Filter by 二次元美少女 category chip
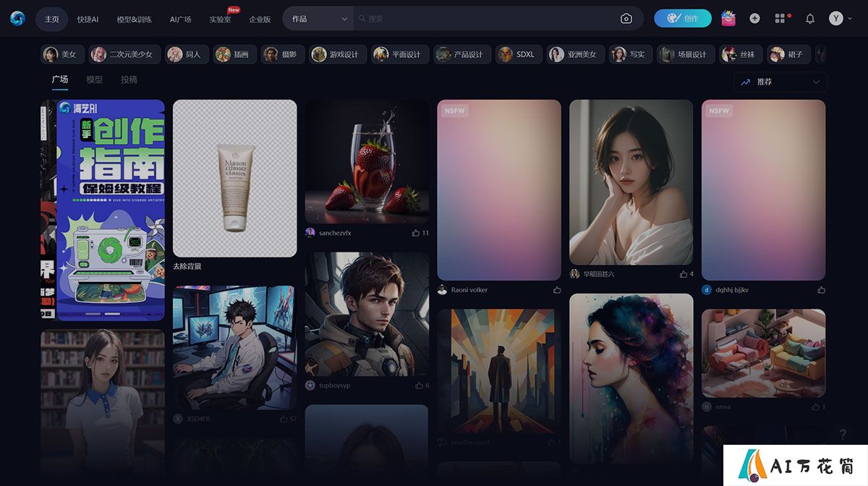The image size is (868, 486). (124, 54)
